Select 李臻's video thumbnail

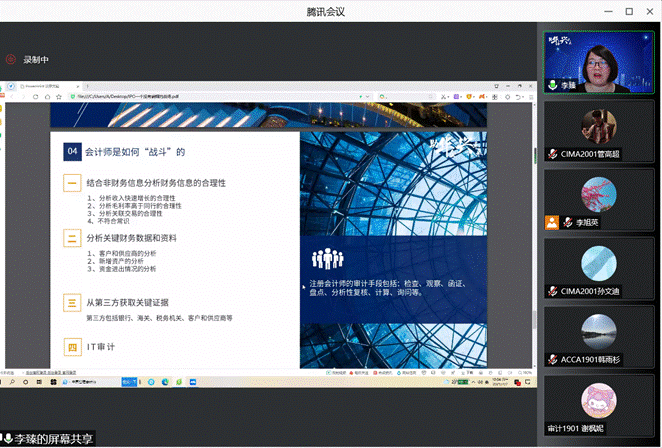coord(598,60)
